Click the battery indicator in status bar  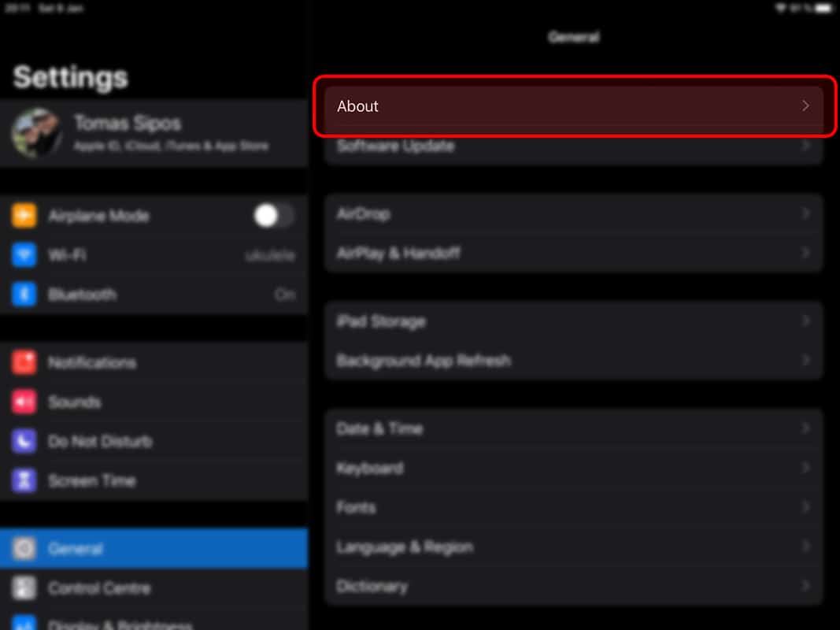[823, 8]
